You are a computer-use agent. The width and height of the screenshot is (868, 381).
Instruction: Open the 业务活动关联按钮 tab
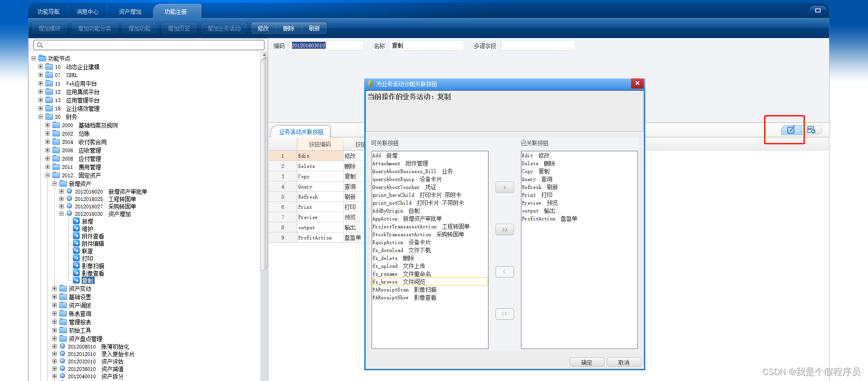click(x=301, y=132)
